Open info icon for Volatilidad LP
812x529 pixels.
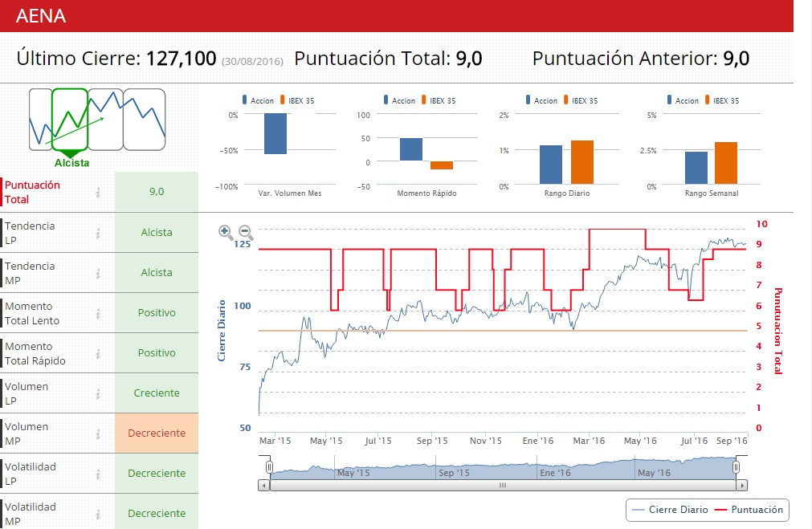(x=98, y=474)
